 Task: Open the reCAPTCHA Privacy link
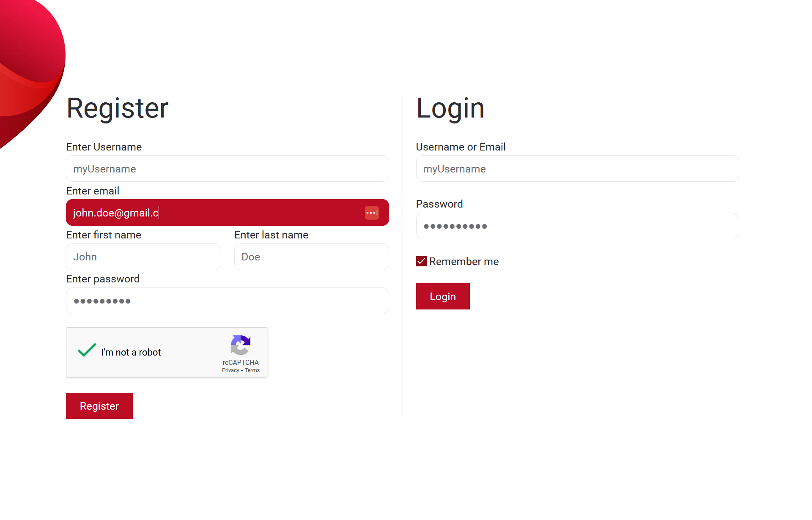pos(230,370)
